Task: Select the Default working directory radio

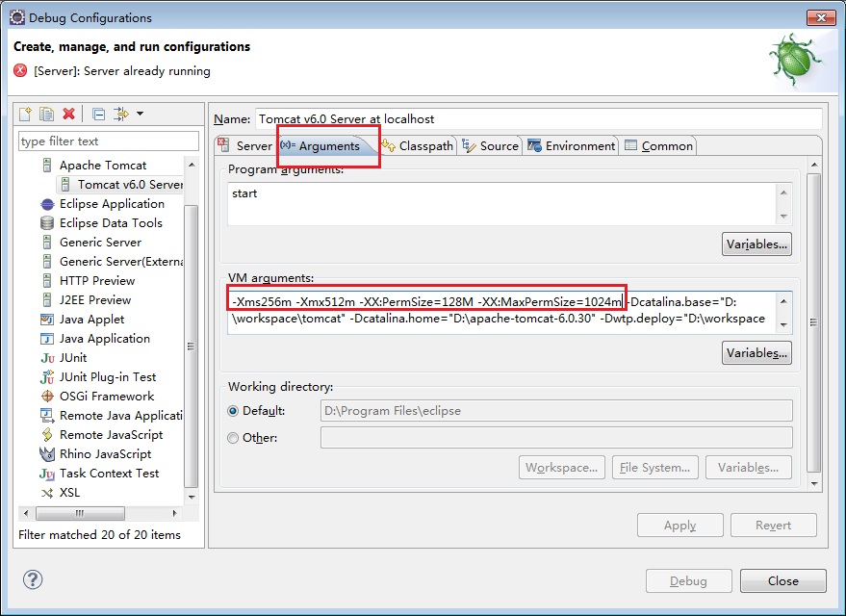Action: coord(233,411)
